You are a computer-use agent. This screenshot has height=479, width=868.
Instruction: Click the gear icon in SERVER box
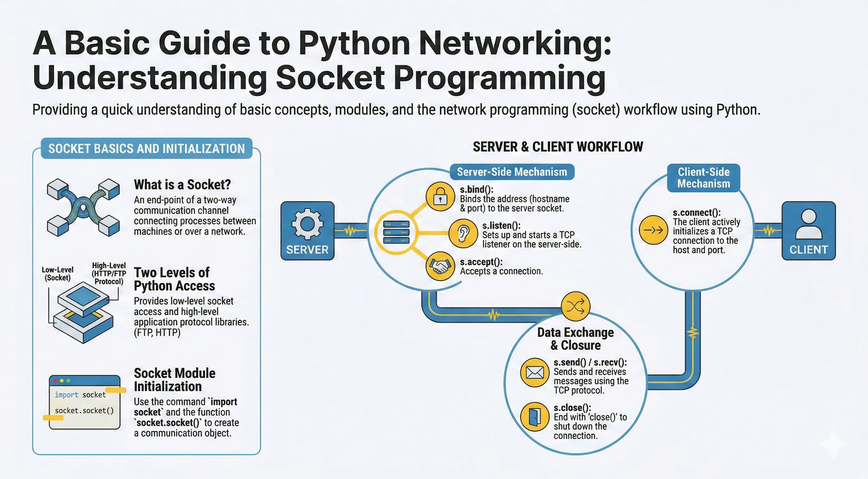pyautogui.click(x=307, y=224)
